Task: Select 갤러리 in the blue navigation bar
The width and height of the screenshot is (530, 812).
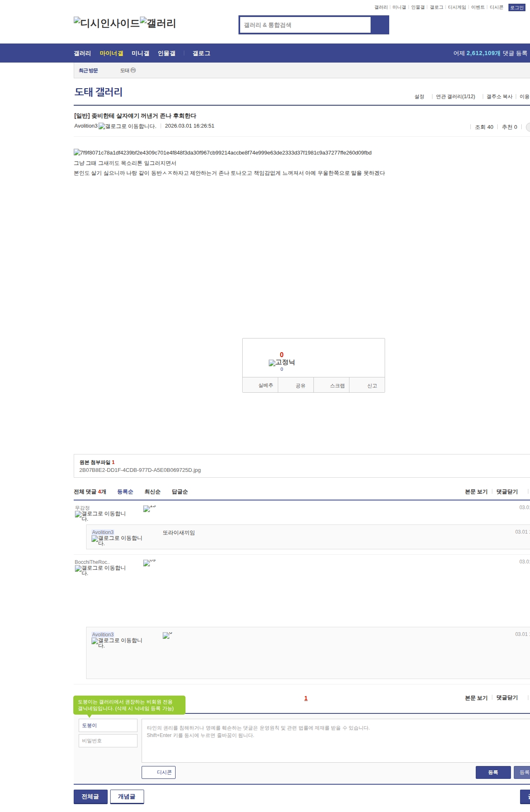Action: tap(82, 53)
